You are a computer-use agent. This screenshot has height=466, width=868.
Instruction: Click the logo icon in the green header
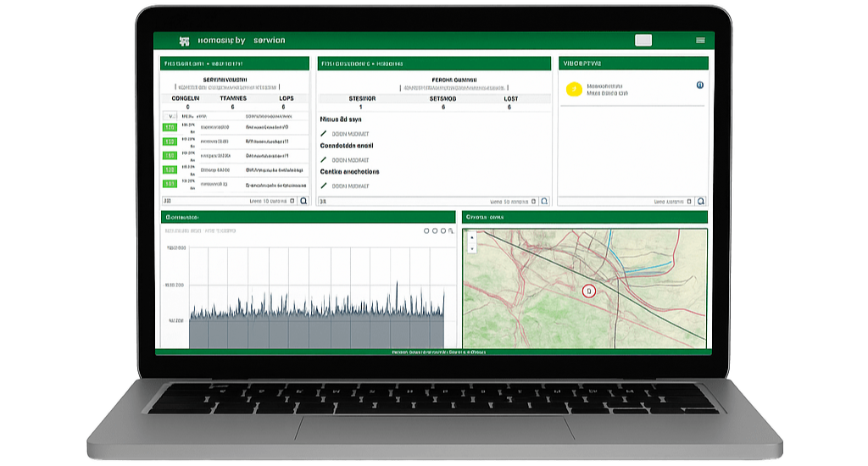coord(184,41)
